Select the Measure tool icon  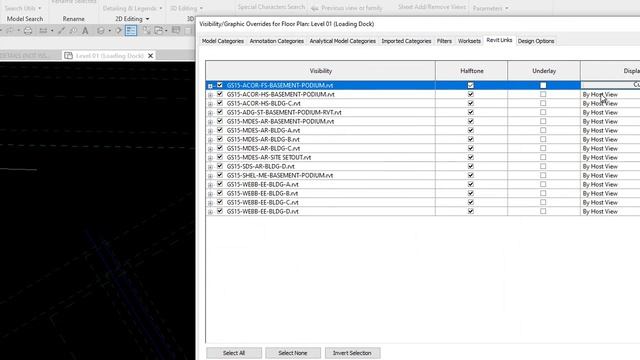pyautogui.click(x=43, y=31)
